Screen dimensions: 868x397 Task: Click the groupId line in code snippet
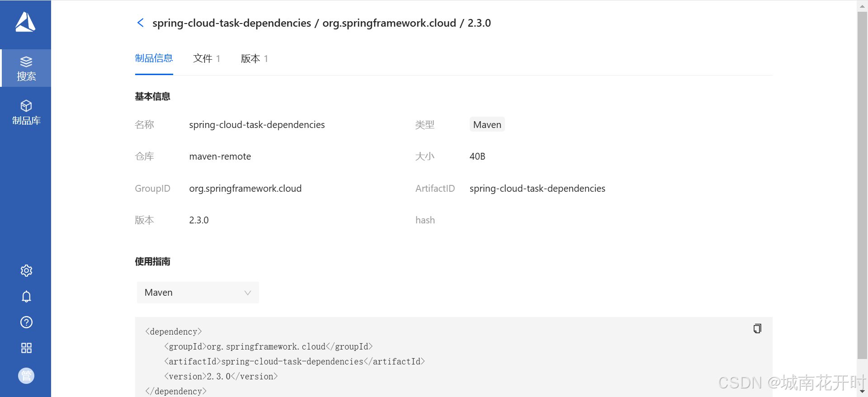(268, 346)
